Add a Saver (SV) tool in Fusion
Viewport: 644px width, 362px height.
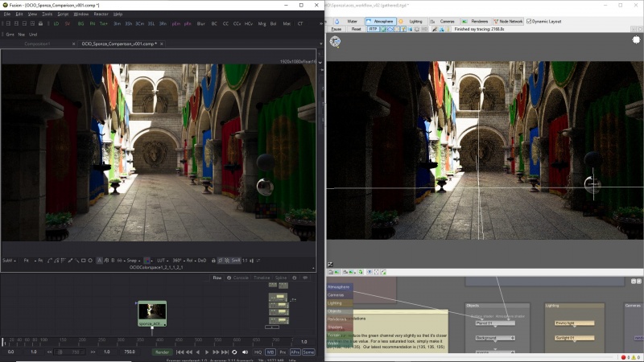tap(68, 24)
